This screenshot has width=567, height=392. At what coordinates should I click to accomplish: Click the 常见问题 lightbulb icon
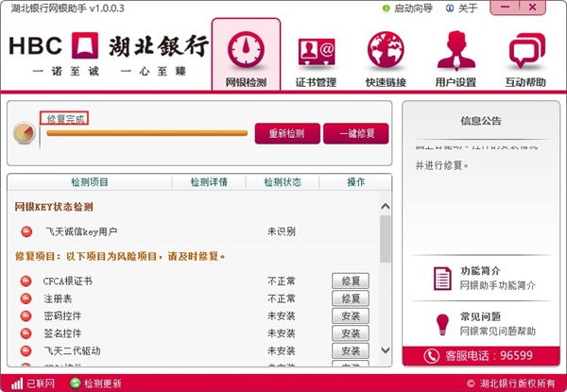coord(442,324)
